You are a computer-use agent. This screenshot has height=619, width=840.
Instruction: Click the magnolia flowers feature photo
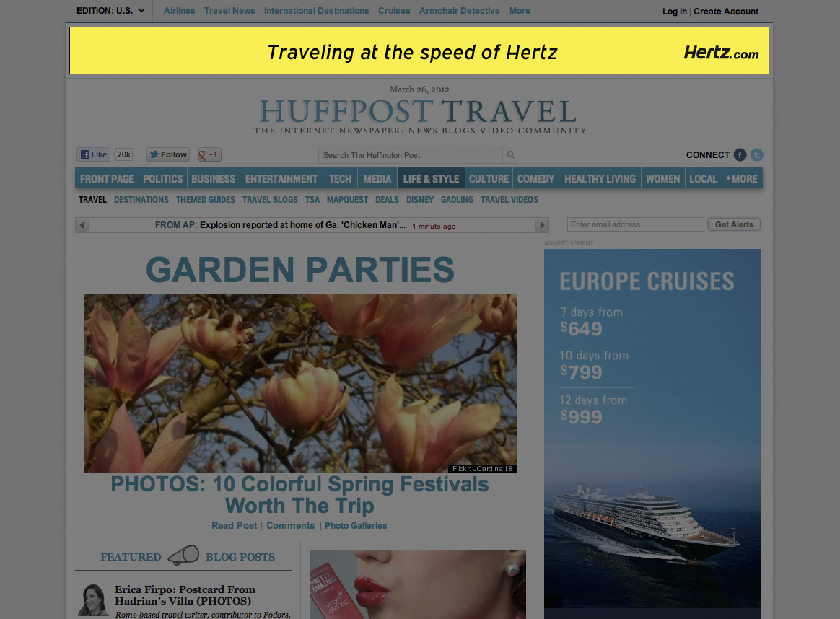click(300, 383)
